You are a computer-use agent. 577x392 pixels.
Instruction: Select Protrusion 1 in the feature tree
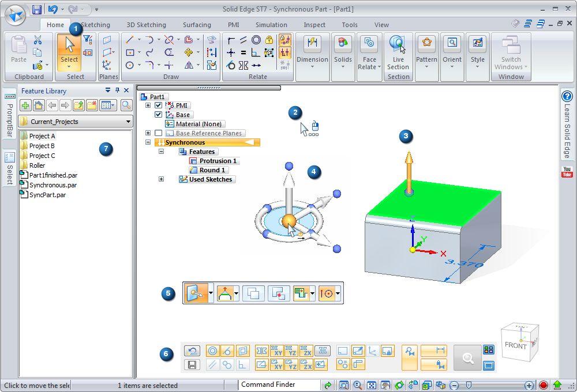pyautogui.click(x=218, y=161)
